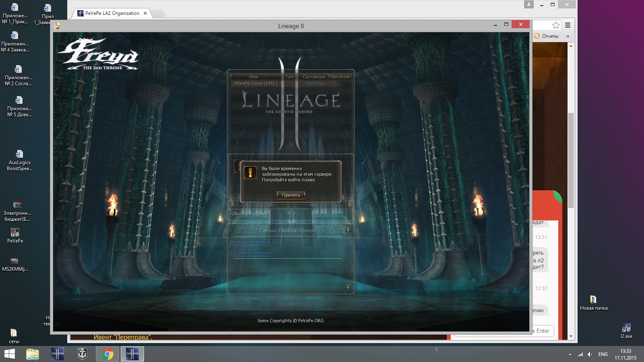Image resolution: width=644 pixels, height=362 pixels.
Task: Click Chrome user profile icon
Action: click(529, 4)
